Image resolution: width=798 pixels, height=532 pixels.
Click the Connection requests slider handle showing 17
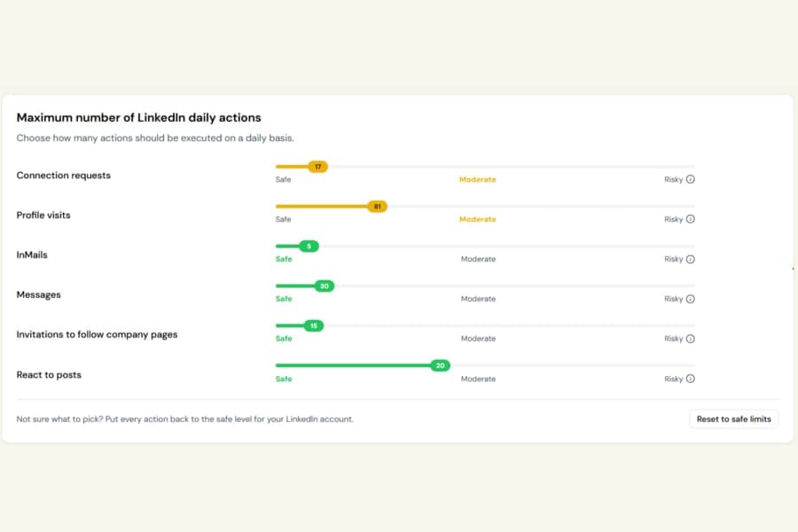click(x=318, y=167)
